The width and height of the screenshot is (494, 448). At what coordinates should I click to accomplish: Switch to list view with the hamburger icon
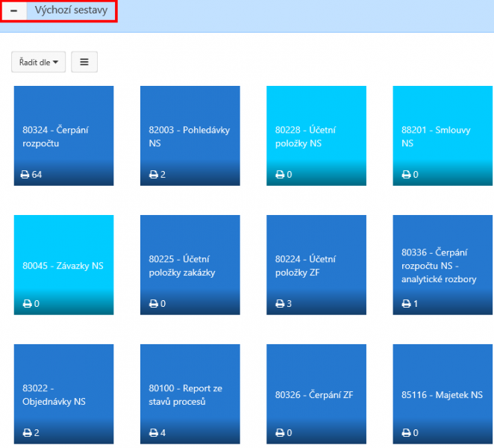84,62
